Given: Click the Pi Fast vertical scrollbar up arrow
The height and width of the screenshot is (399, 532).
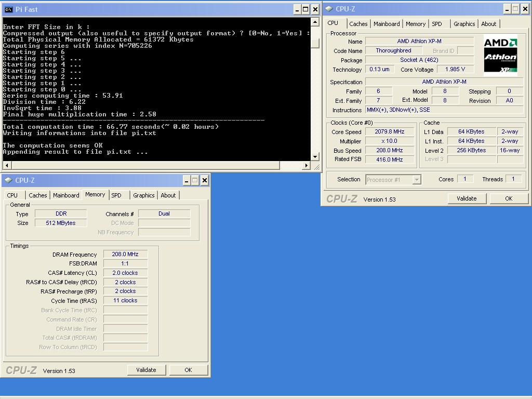Looking at the screenshot, I should [315, 22].
